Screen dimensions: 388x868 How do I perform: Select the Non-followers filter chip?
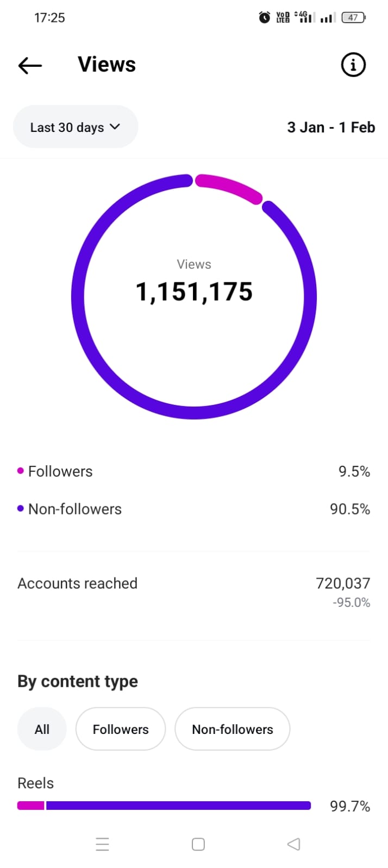pyautogui.click(x=233, y=729)
